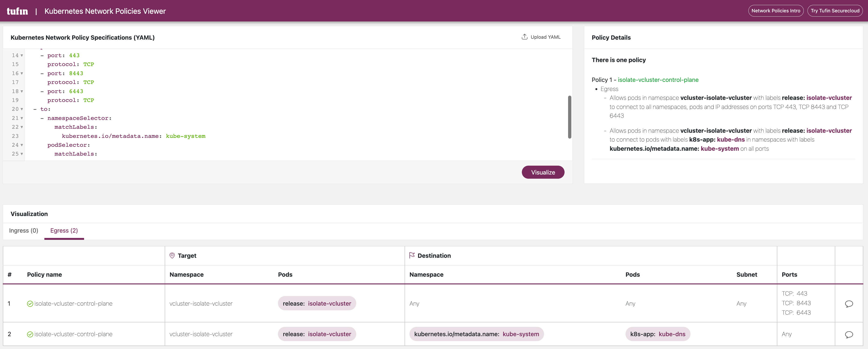
Task: Click comment bubble icon in row 2
Action: 849,334
